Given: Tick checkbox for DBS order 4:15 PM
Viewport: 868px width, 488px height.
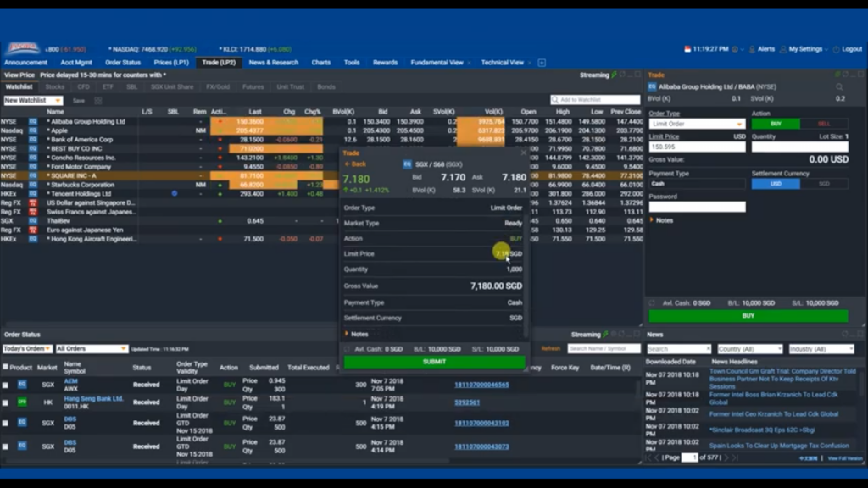Looking at the screenshot, I should click(6, 423).
